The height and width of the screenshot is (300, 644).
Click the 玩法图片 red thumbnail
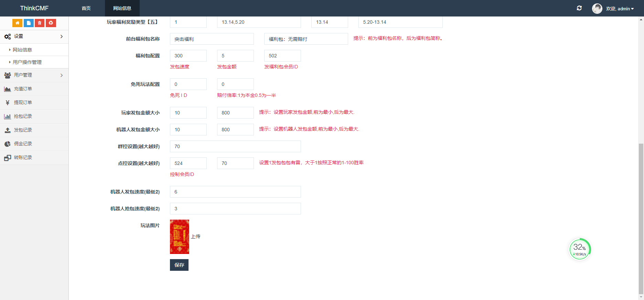click(x=180, y=237)
